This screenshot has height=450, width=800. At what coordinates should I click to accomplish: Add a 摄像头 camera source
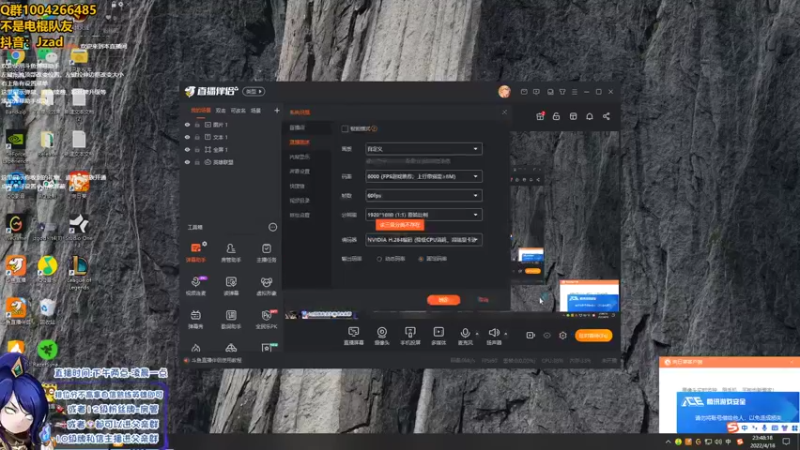pyautogui.click(x=382, y=336)
